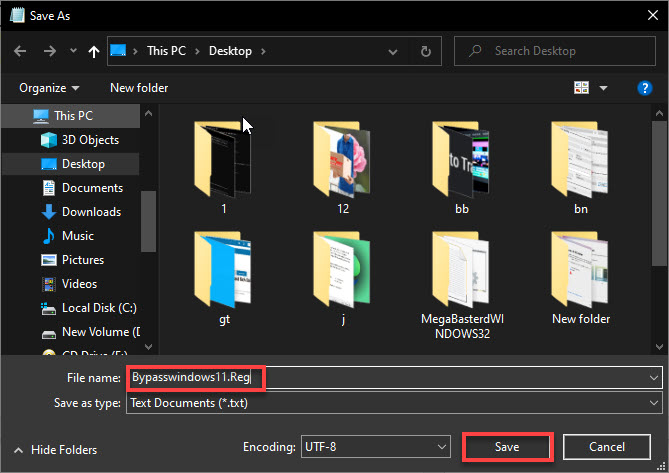The height and width of the screenshot is (473, 669).
Task: Click the Videos filmstrip icon
Action: 49,284
